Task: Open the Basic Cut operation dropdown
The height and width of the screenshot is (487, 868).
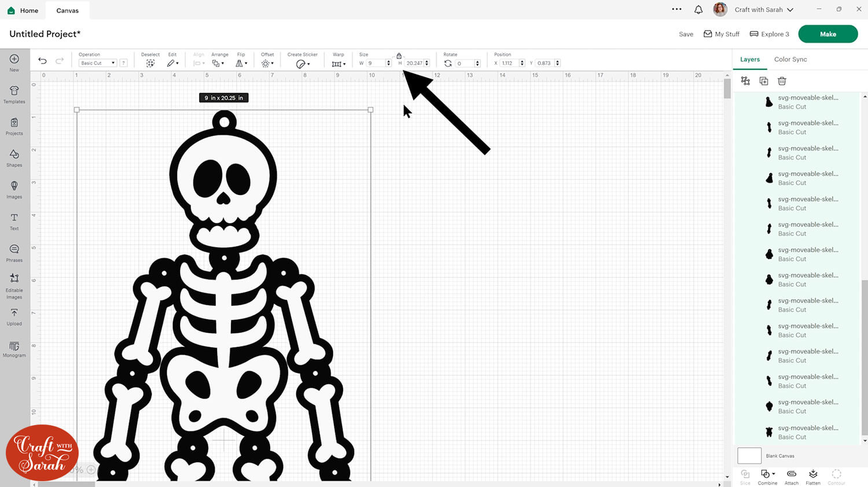Action: [x=97, y=63]
